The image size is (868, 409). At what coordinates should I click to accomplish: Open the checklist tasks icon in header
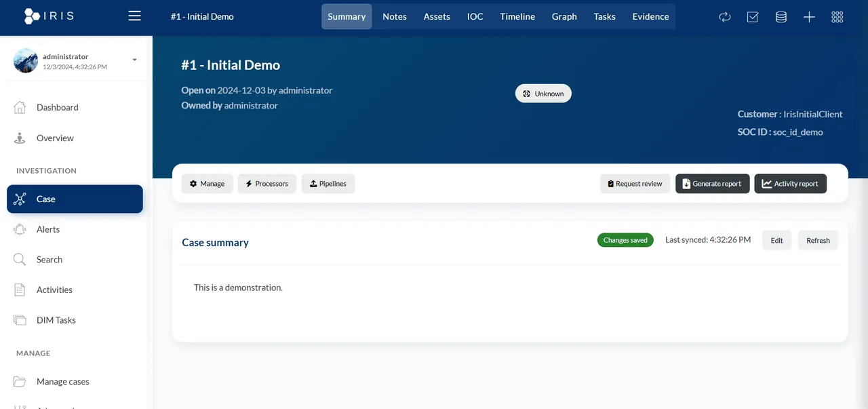[753, 17]
